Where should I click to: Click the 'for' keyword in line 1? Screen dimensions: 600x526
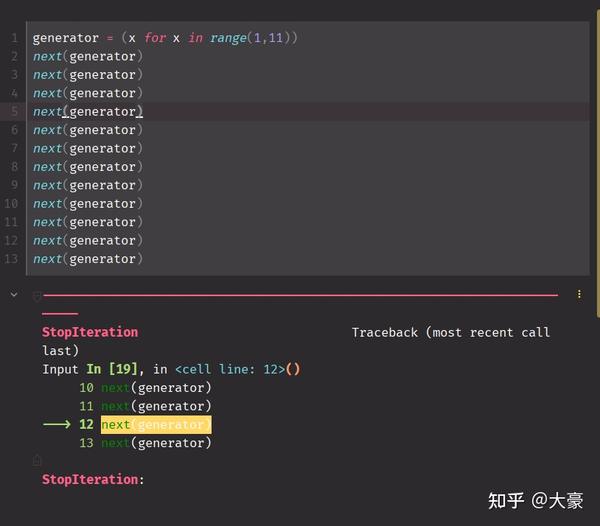155,38
